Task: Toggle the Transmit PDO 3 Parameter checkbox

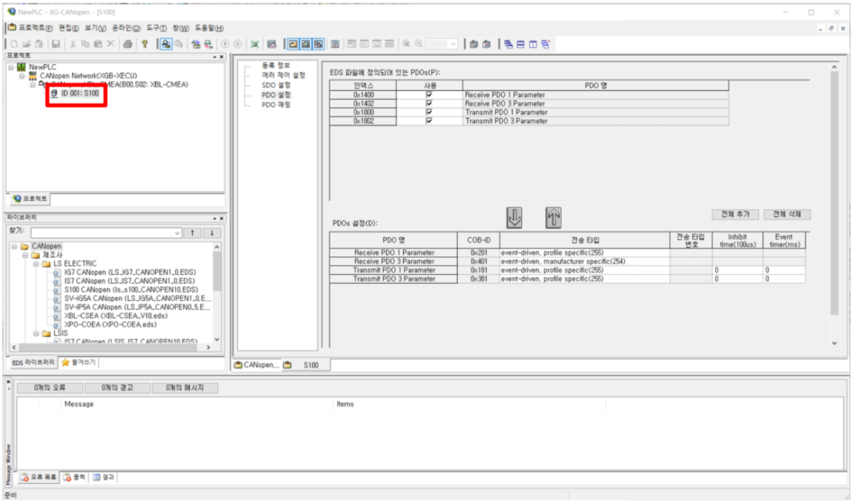Action: coord(429,121)
